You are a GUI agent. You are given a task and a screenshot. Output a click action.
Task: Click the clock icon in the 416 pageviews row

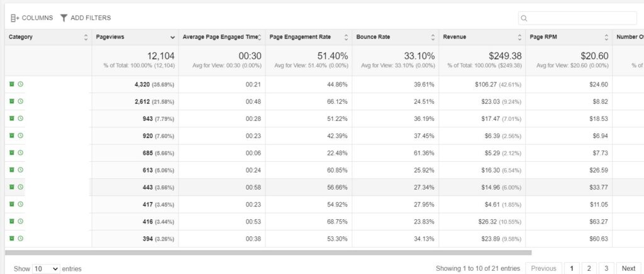tap(21, 221)
